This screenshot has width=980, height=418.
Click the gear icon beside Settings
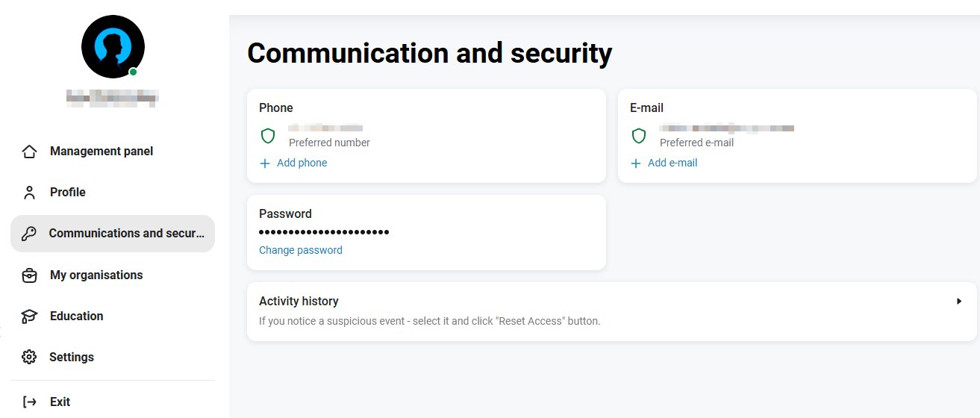(29, 357)
